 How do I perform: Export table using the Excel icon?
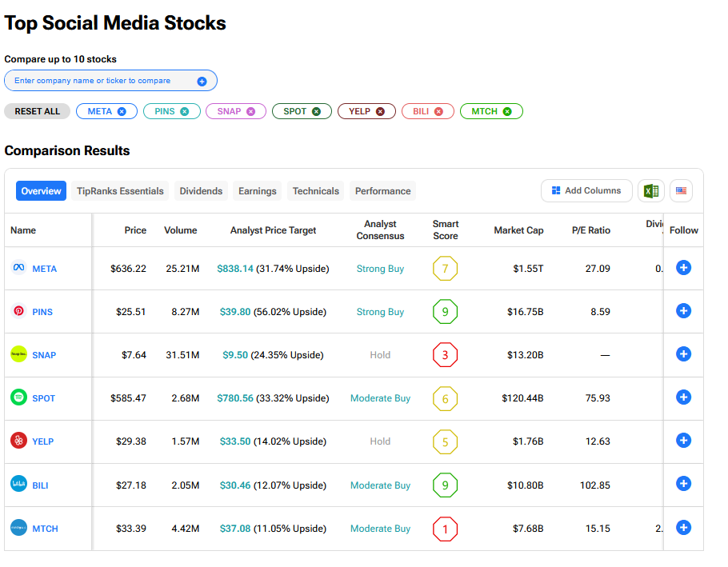click(x=651, y=191)
